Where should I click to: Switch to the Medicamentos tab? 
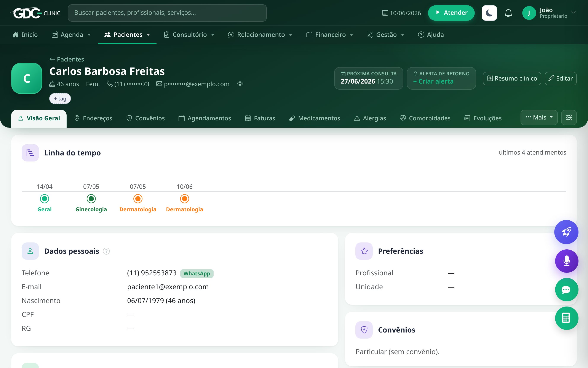314,118
